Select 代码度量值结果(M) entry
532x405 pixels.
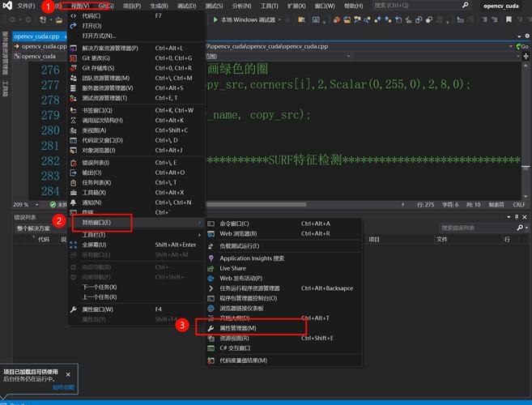283,360
